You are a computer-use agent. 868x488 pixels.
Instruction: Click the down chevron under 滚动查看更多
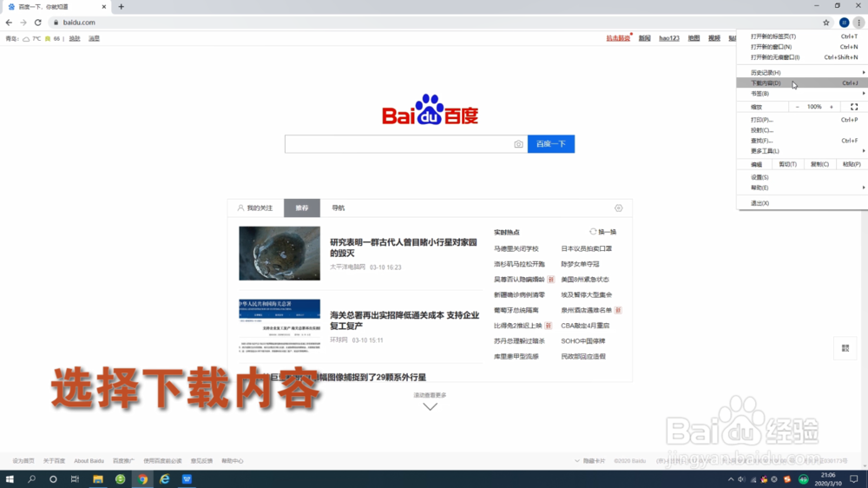click(x=431, y=406)
